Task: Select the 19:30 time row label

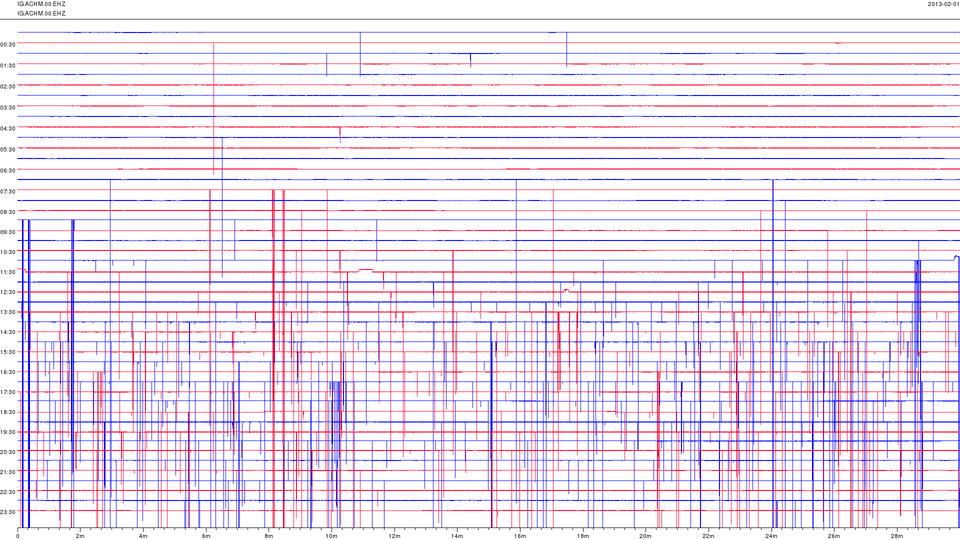Action: pyautogui.click(x=8, y=432)
